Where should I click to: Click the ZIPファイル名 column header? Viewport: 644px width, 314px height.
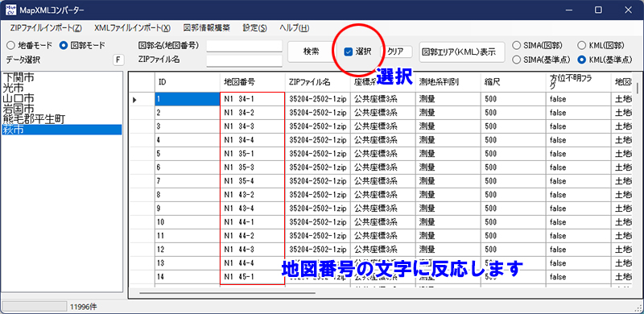coord(317,82)
